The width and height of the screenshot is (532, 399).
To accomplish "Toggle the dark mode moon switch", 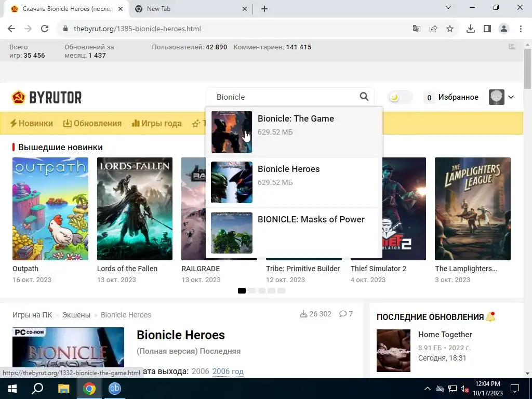I will (x=400, y=97).
